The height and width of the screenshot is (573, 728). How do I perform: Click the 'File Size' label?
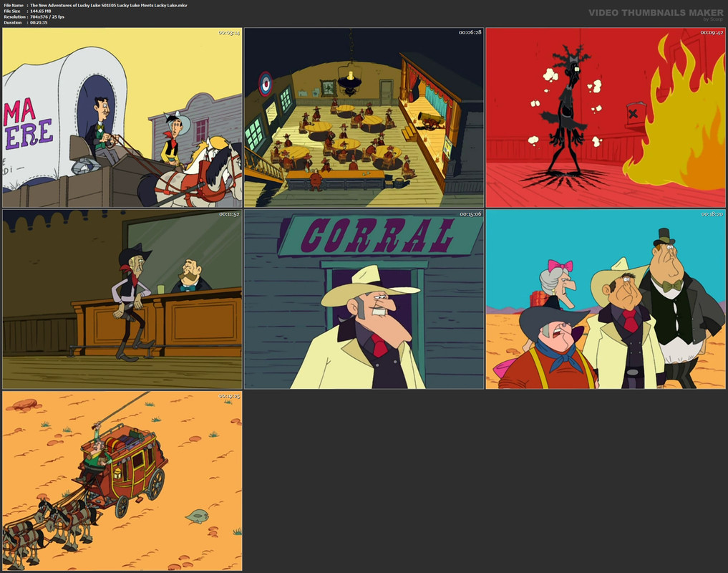click(12, 11)
